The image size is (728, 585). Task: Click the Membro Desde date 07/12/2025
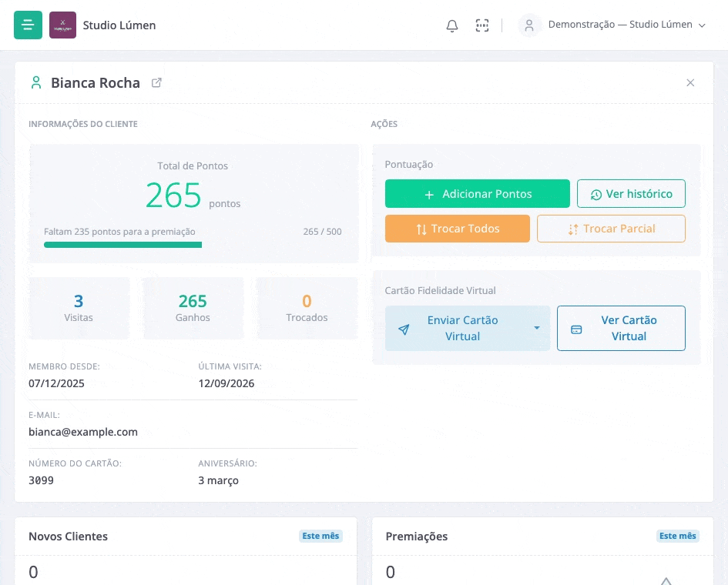(57, 383)
